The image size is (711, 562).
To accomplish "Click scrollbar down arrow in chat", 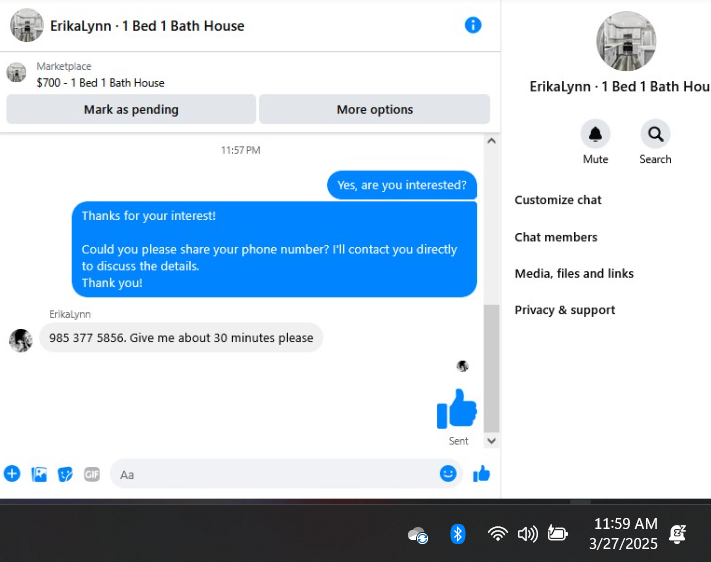I will (492, 440).
